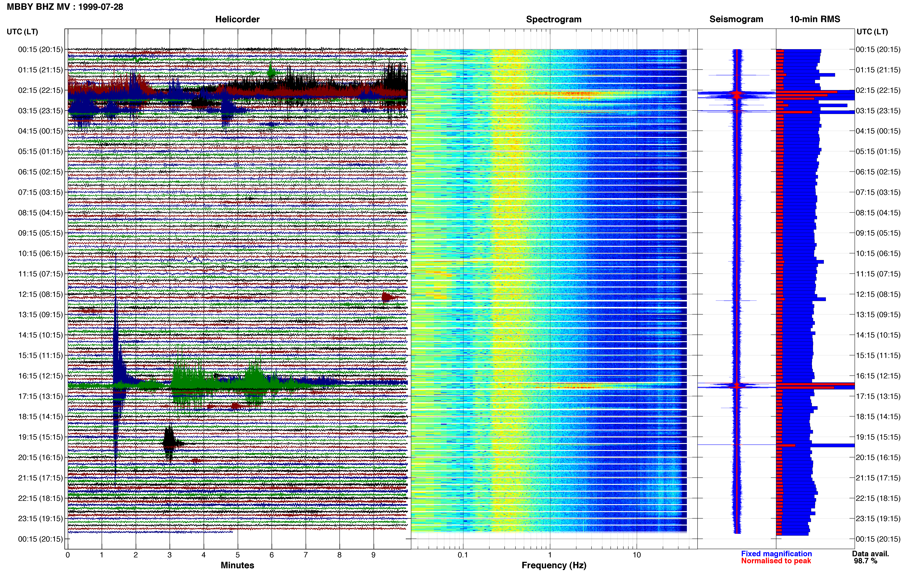Click left time label '02:15 (22:15)'

[x=41, y=90]
